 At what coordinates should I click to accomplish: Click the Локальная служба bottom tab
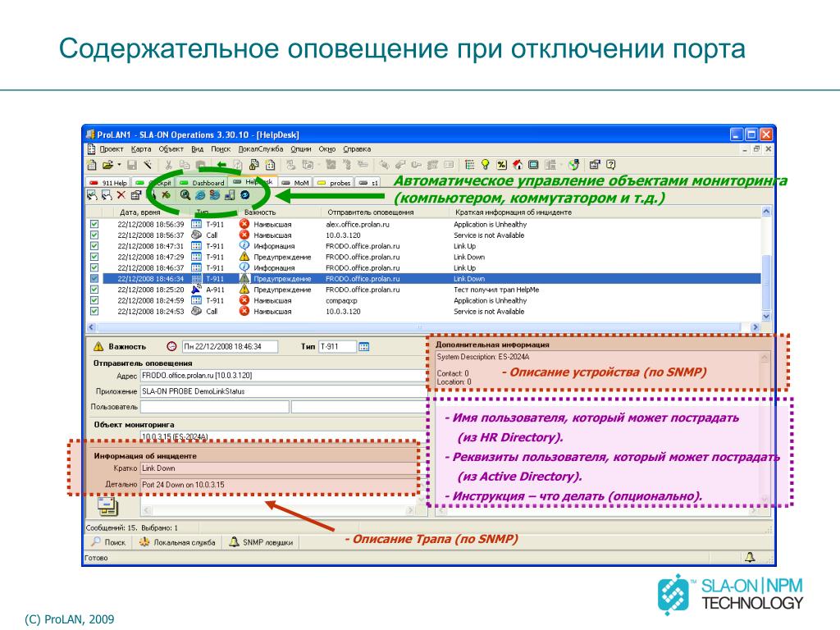tap(177, 542)
